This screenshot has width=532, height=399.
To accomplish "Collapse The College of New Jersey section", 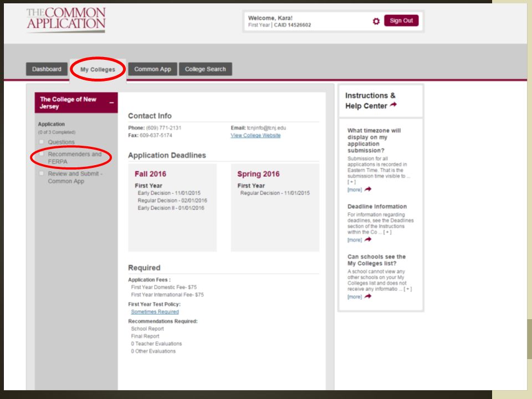I will [x=111, y=103].
